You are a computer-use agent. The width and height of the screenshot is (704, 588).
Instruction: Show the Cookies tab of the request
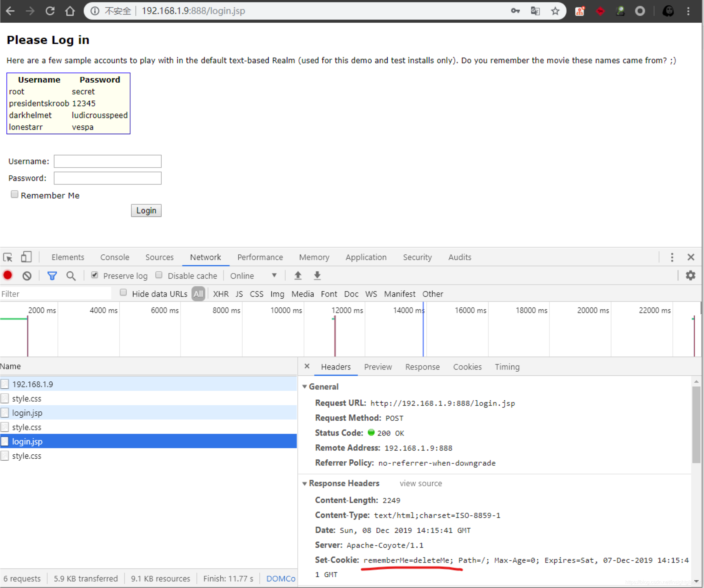pos(467,367)
